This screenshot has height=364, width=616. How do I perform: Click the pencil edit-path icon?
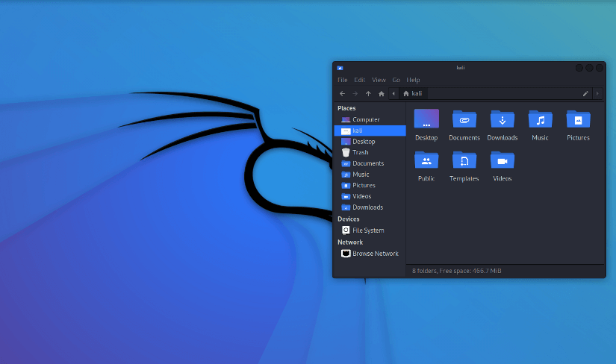[585, 93]
